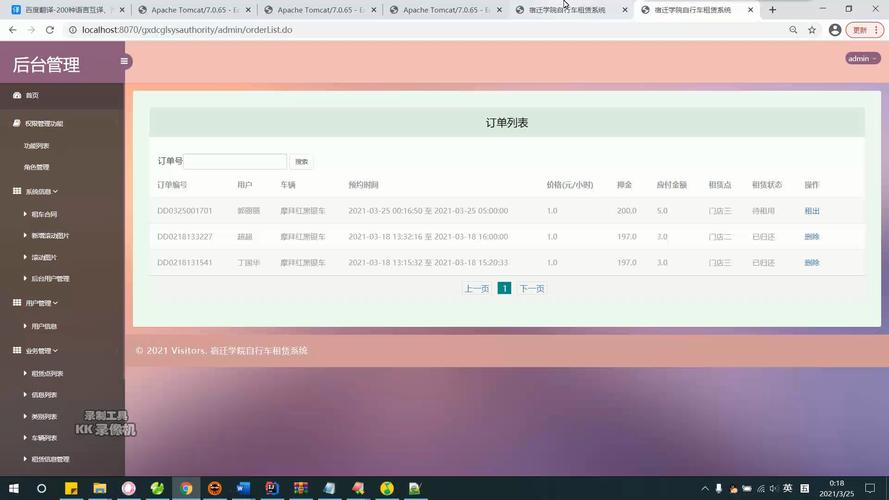
Task: Open Chrome from the taskbar
Action: [186, 488]
